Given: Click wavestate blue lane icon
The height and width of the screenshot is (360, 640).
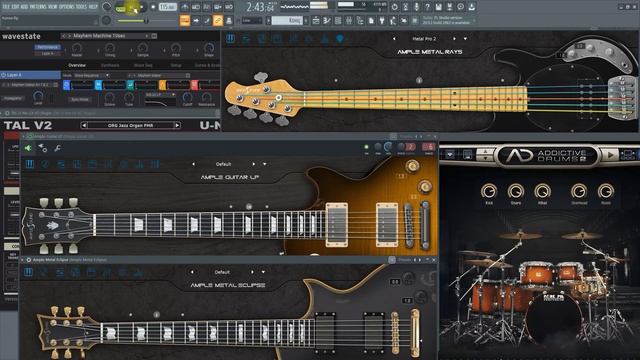Looking at the screenshot, I should pos(66,85).
